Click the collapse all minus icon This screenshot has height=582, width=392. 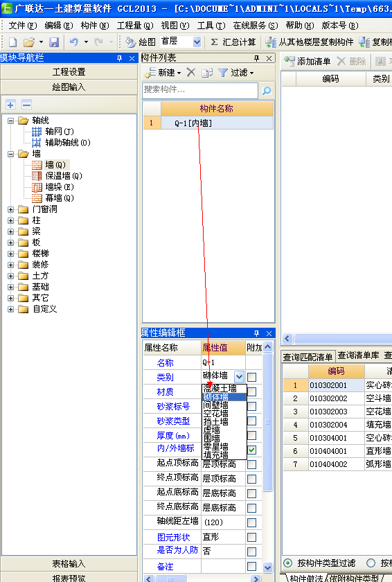[x=26, y=105]
